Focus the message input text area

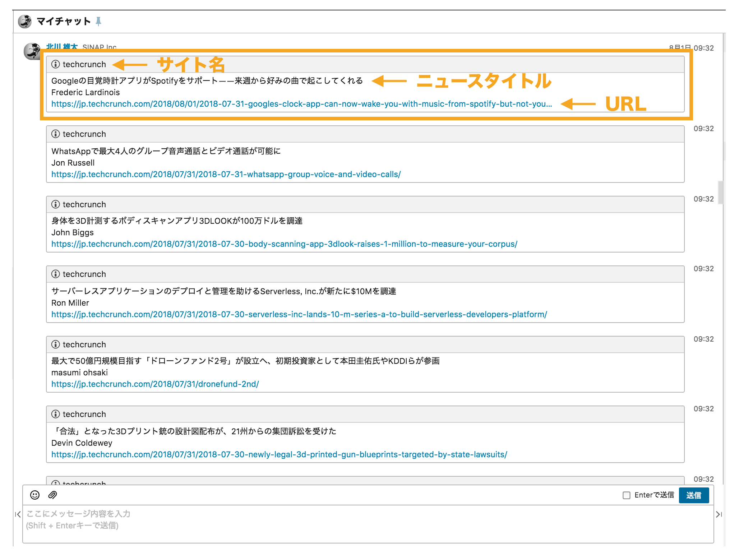pos(368,524)
